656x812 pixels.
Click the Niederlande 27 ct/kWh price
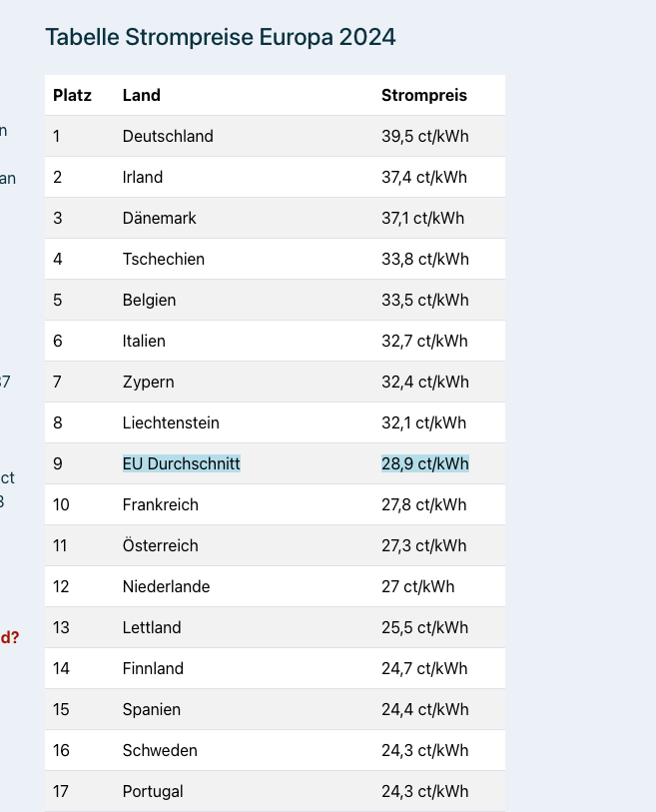[417, 586]
